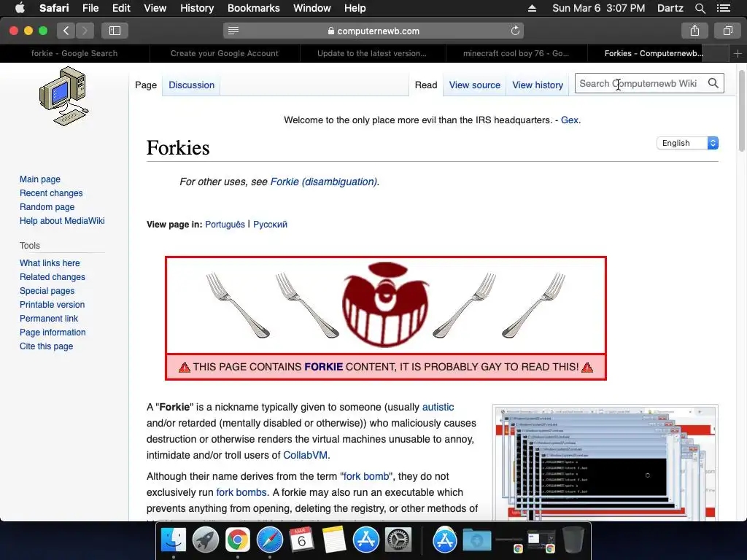Image resolution: width=747 pixels, height=560 pixels.
Task: Open Launchpad rocket in the Dock
Action: tap(205, 540)
